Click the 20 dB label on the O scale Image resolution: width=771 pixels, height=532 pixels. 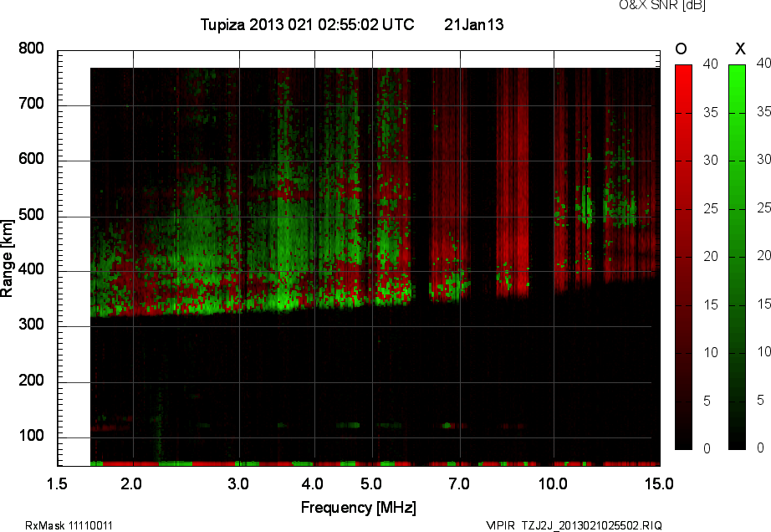[x=711, y=256]
